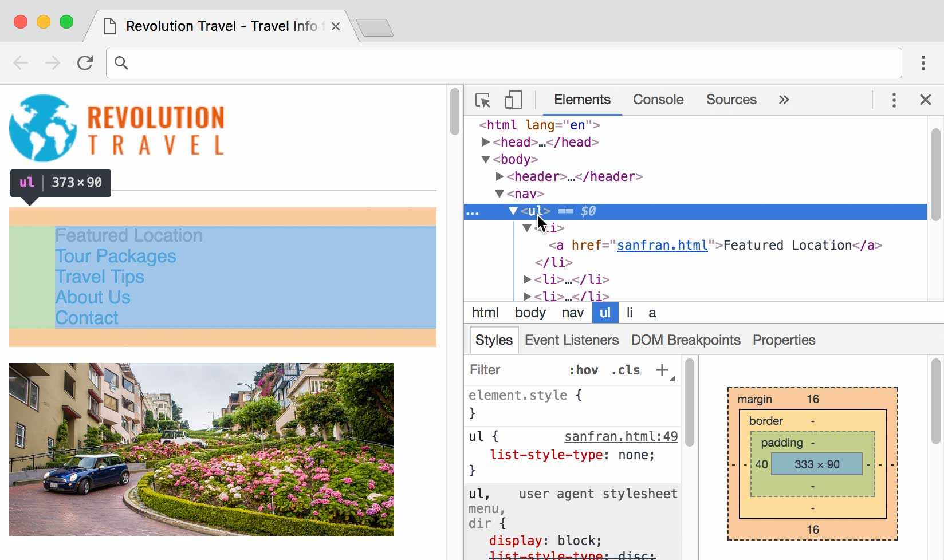Open the DevTools three-dot menu
The image size is (944, 560).
pos(894,100)
